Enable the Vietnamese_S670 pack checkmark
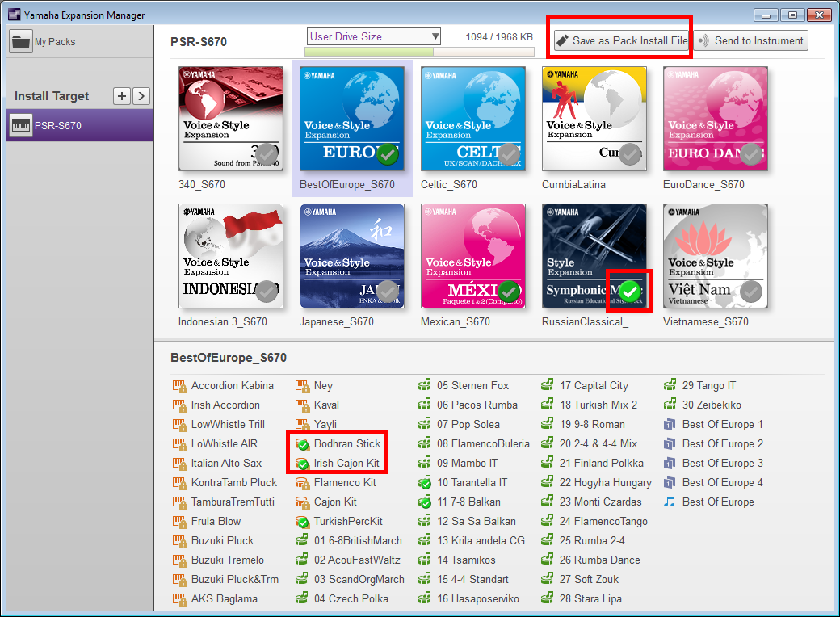This screenshot has width=840, height=617. 751,292
